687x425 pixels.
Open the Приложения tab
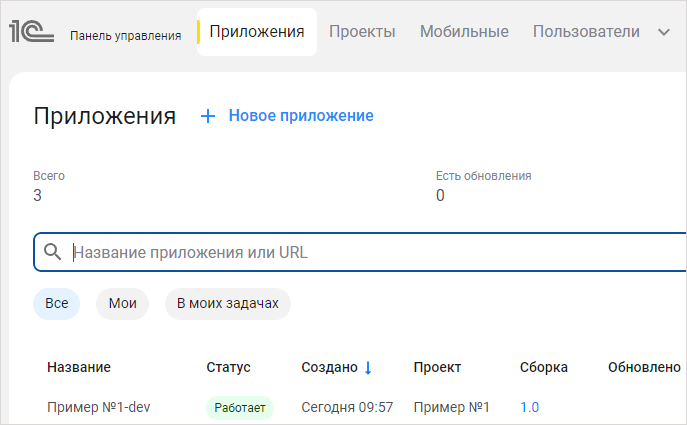click(257, 32)
